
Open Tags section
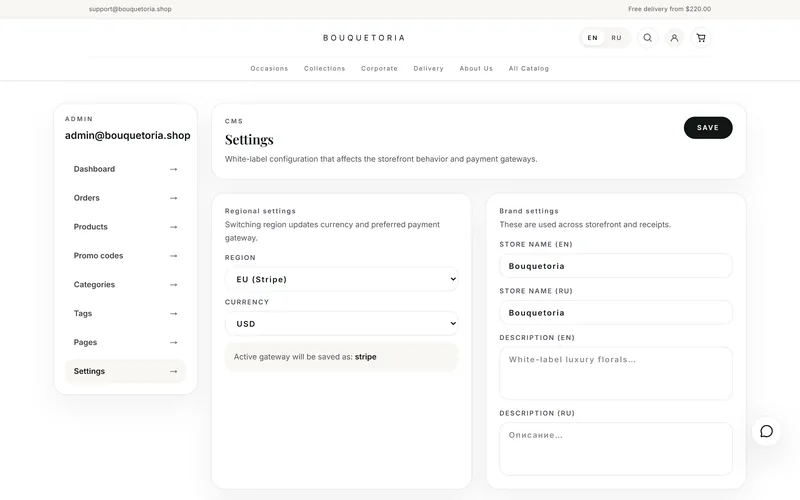click(x=126, y=314)
